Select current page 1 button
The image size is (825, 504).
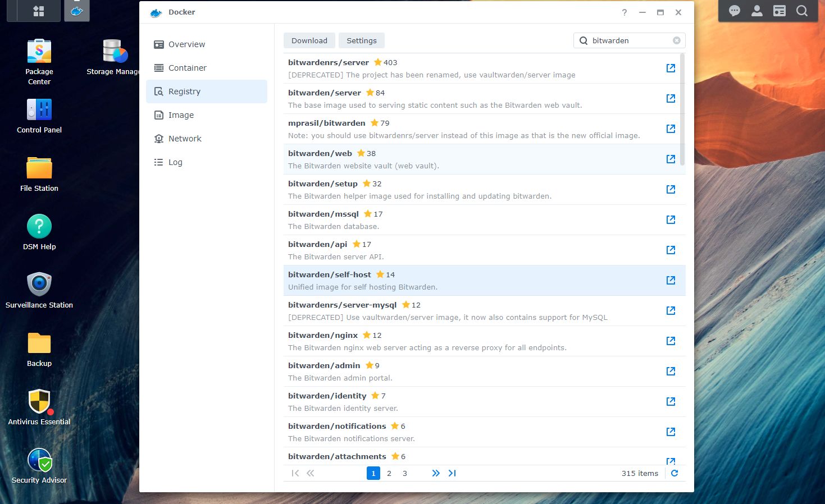[x=373, y=473]
